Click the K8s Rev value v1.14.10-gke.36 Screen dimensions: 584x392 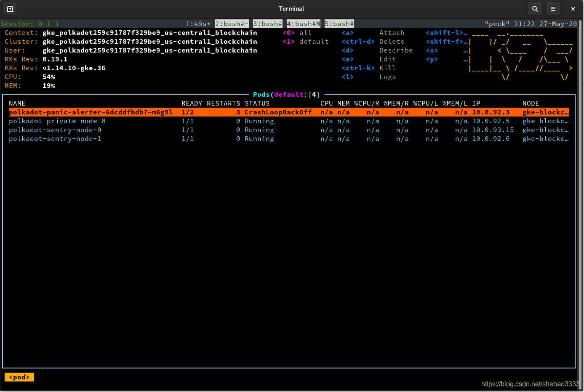pyautogui.click(x=74, y=68)
